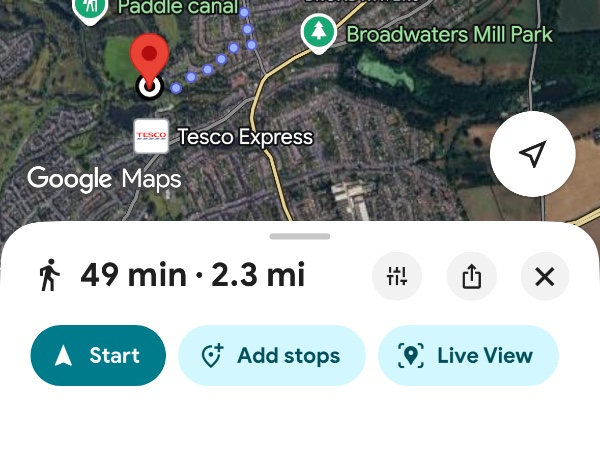Launch Live View
Screen dimensions: 600x450
pos(467,355)
